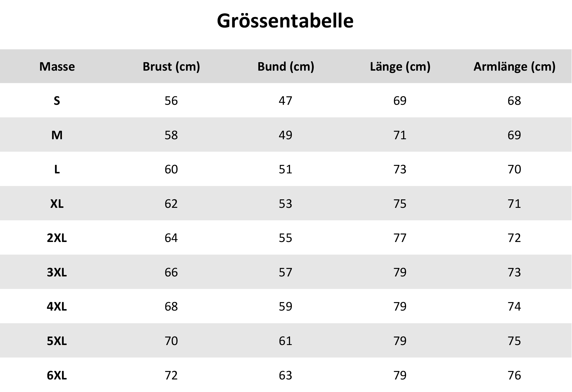Click the 5XL size row label
The image size is (572, 392).
tap(57, 341)
